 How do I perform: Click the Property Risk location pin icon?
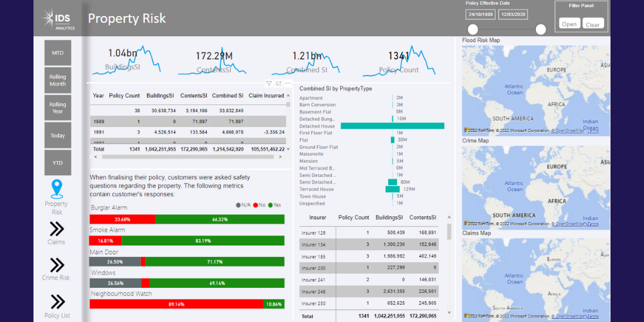[57, 189]
